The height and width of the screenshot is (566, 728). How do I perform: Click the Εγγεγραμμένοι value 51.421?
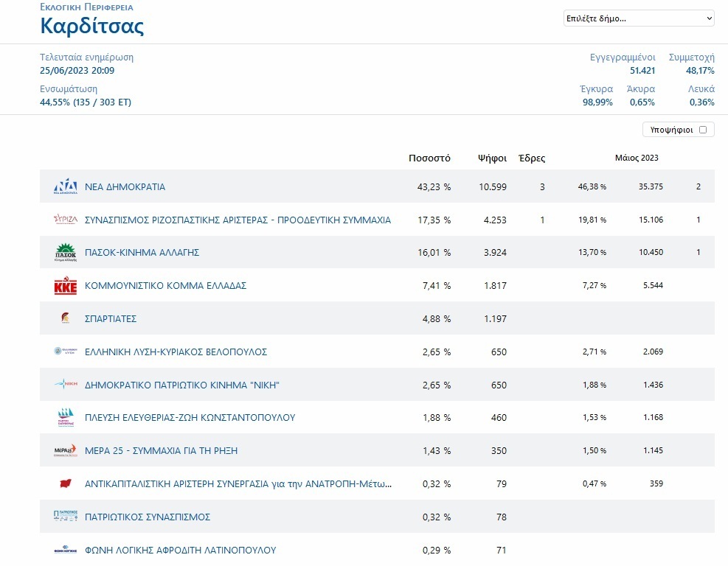(642, 71)
